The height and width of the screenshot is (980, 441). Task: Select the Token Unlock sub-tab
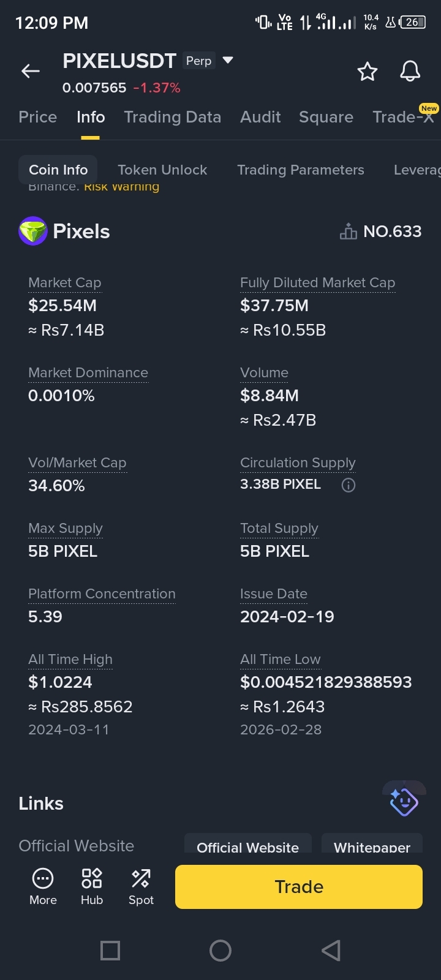[x=162, y=170]
